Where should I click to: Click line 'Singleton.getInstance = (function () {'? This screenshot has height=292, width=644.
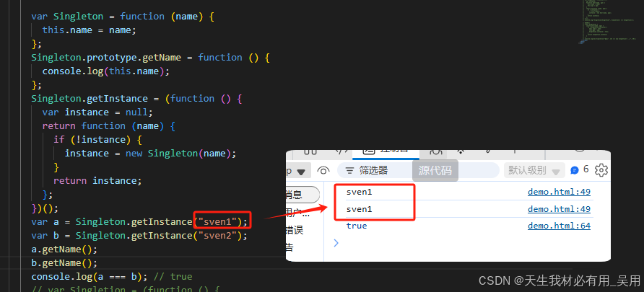138,99
